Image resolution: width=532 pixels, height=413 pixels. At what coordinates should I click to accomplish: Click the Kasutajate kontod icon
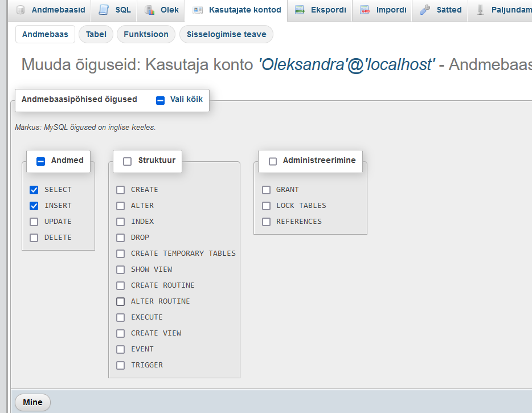(x=198, y=10)
